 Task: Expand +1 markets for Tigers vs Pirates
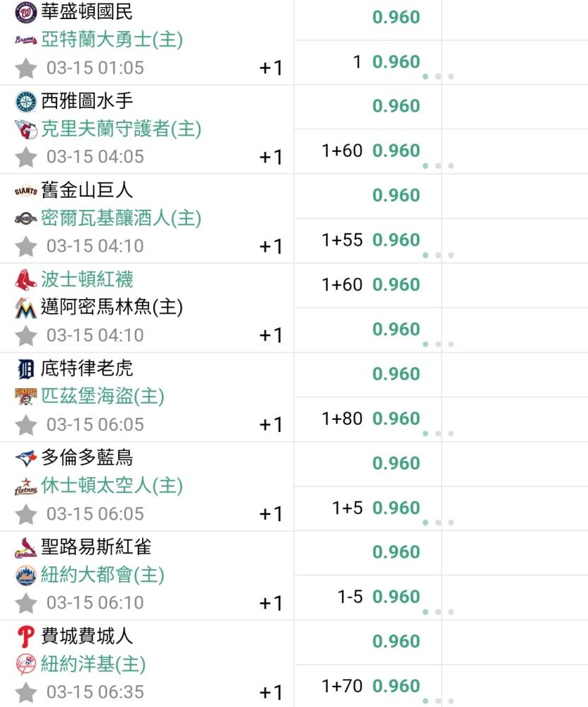point(271,425)
